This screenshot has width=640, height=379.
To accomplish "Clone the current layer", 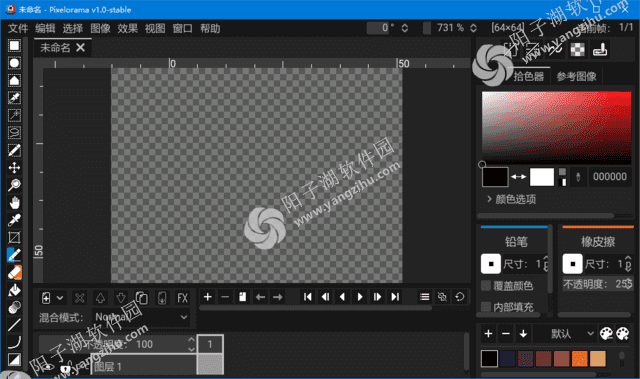I will pos(141,298).
